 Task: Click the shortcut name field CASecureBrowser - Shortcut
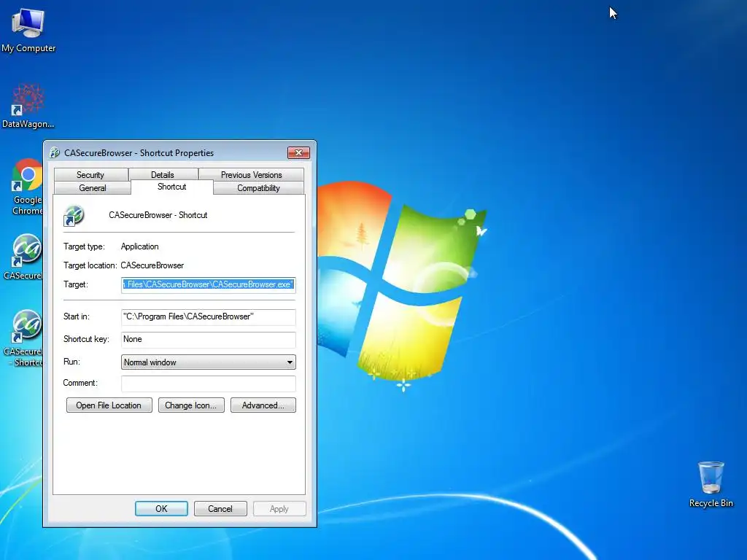tap(158, 215)
